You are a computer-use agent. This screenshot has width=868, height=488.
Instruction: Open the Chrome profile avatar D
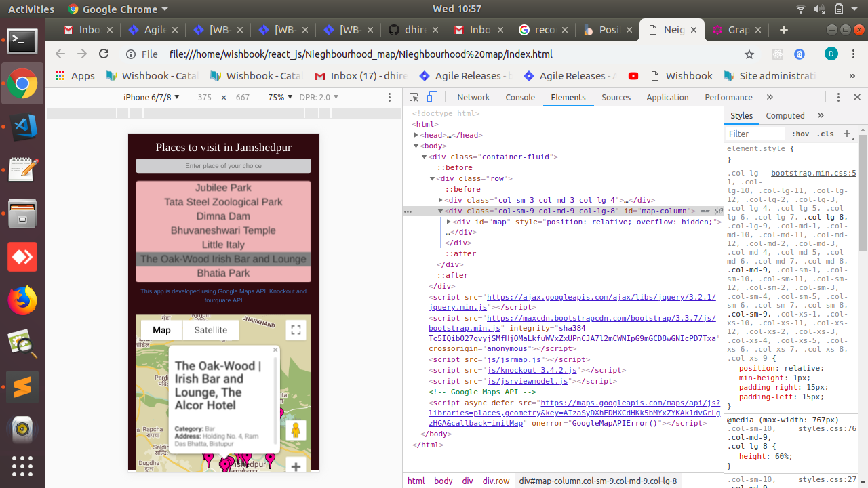831,54
